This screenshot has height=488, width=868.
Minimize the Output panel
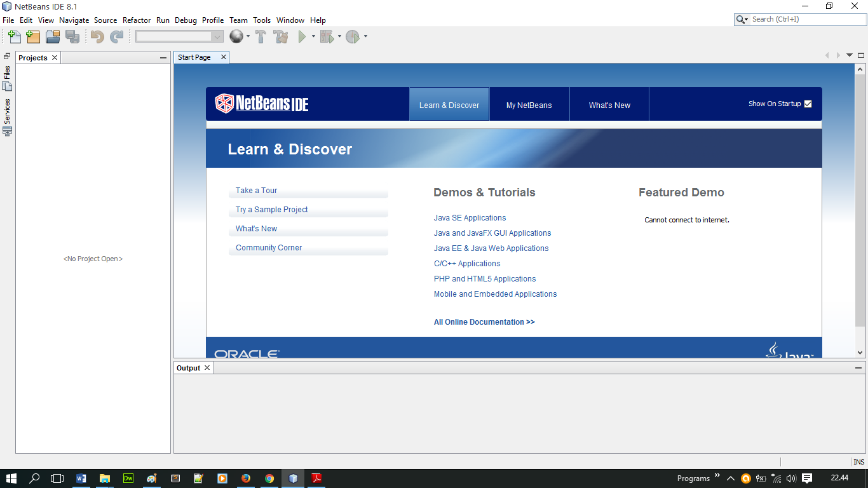pyautogui.click(x=859, y=368)
